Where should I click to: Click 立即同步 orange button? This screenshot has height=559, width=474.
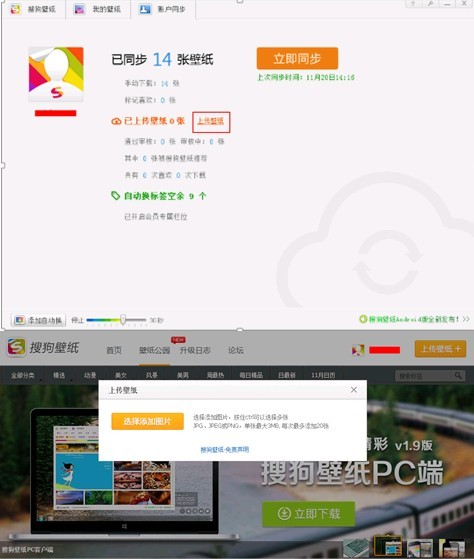[297, 58]
